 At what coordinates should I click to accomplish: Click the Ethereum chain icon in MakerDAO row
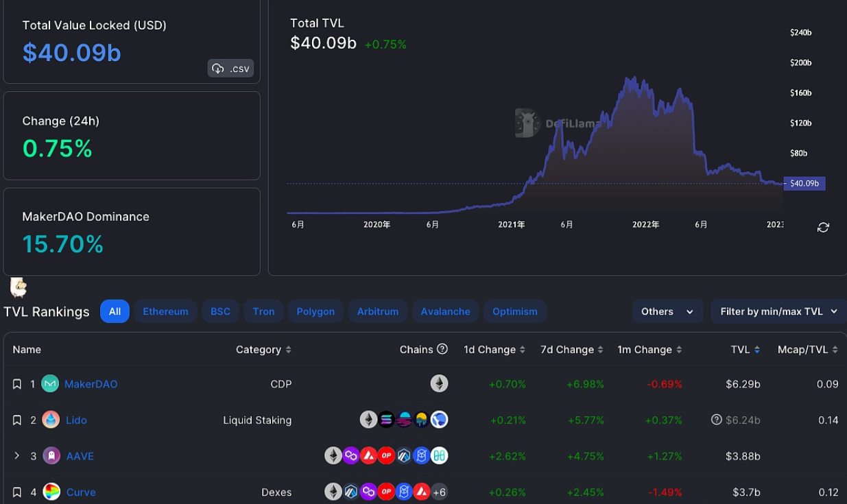(x=439, y=384)
